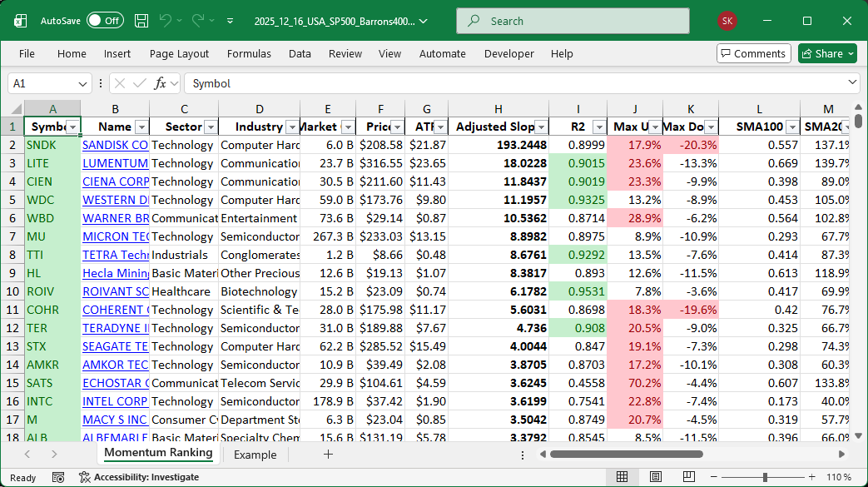Click Normal view icon in status bar

pyautogui.click(x=622, y=477)
